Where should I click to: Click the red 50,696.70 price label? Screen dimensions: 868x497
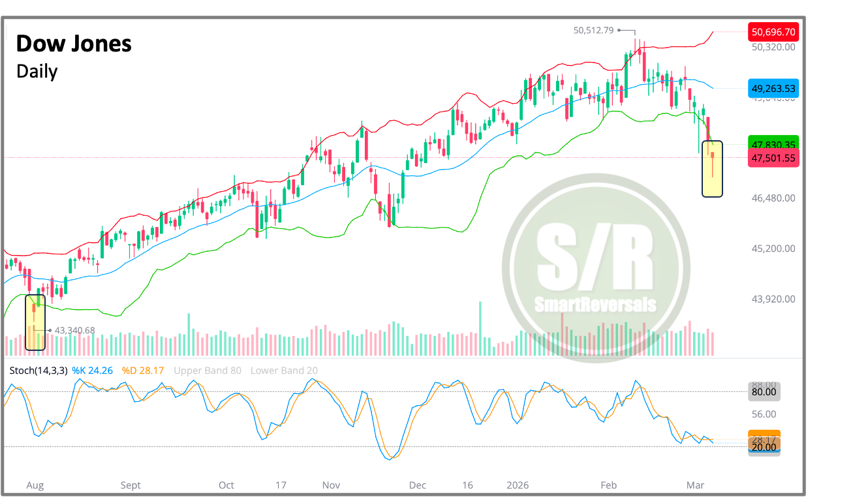(773, 31)
